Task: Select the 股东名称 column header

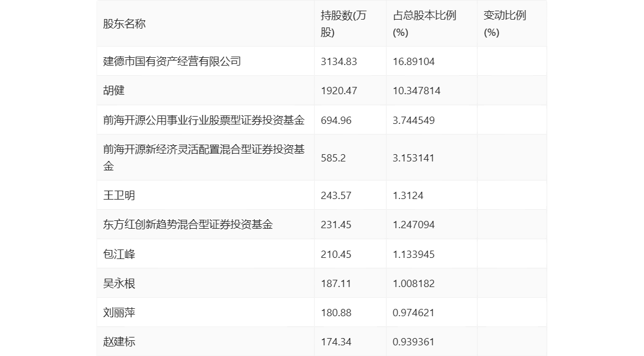Action: tap(124, 24)
